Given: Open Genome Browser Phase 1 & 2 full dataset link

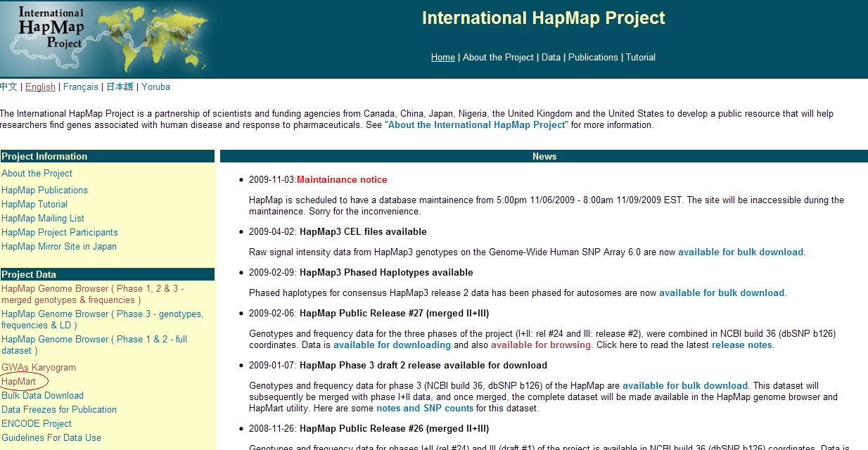Looking at the screenshot, I should click(x=94, y=345).
